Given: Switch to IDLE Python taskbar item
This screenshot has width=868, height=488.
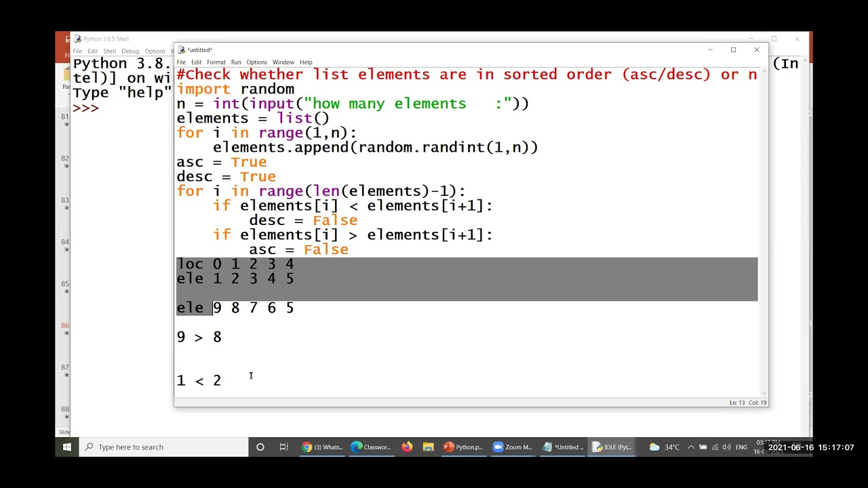Looking at the screenshot, I should (612, 447).
